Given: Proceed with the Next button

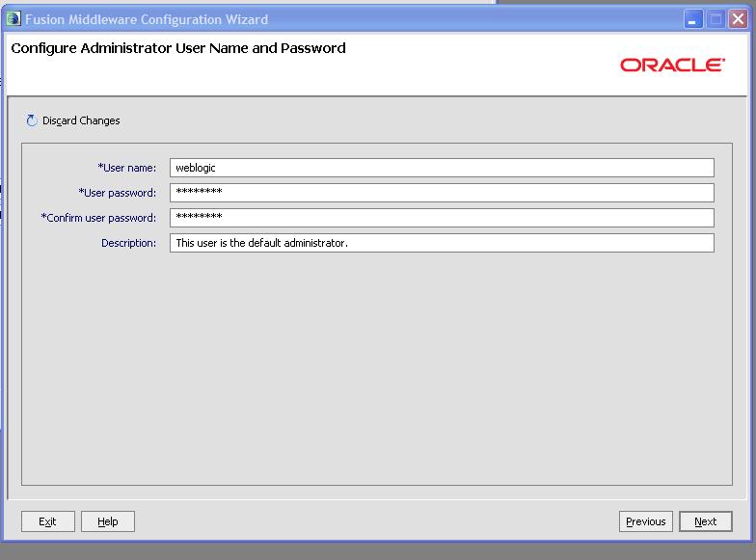Looking at the screenshot, I should [x=706, y=521].
